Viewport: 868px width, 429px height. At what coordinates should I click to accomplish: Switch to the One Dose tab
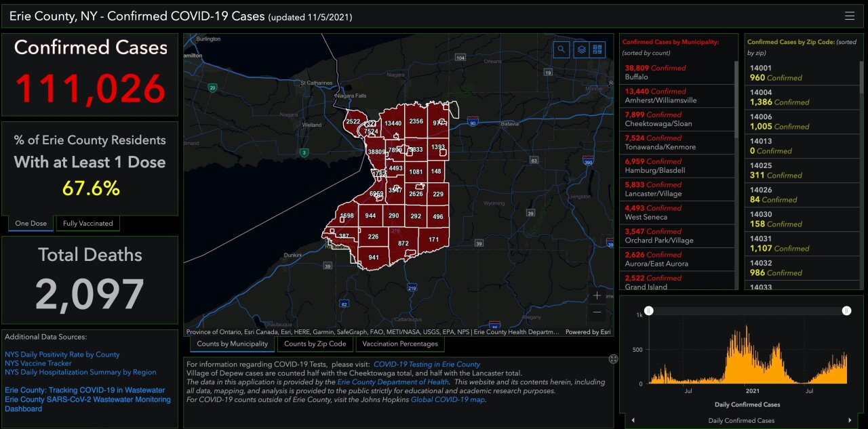[x=31, y=224]
